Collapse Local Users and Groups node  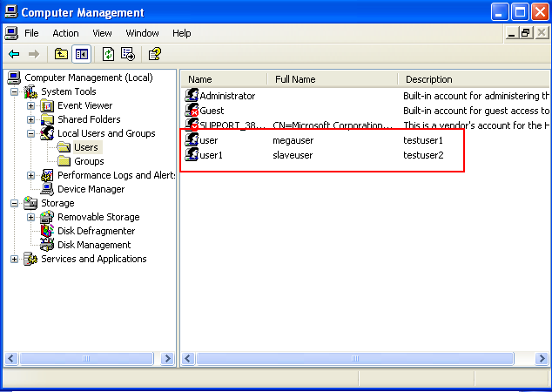(x=30, y=133)
